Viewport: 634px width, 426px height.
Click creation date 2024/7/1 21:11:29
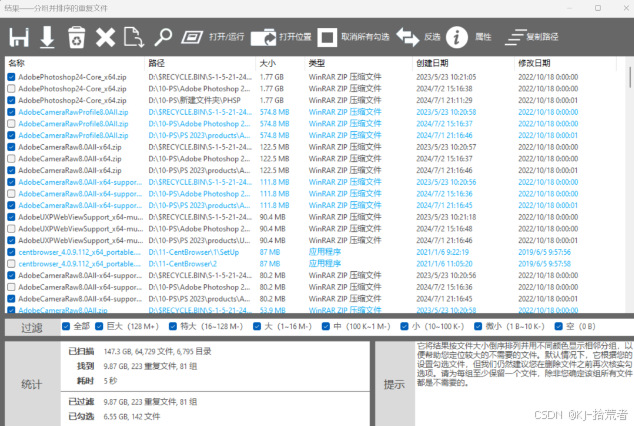coord(444,100)
